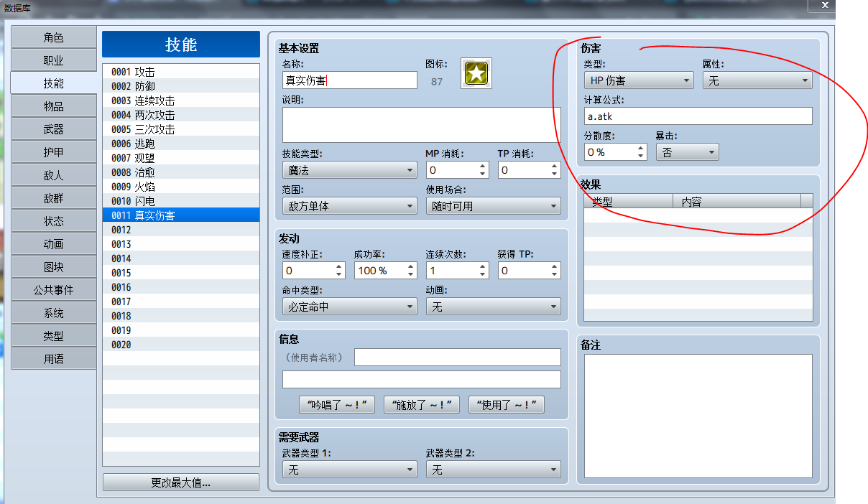The height and width of the screenshot is (504, 868).
Task: Click the star skill icon image
Action: [x=476, y=74]
